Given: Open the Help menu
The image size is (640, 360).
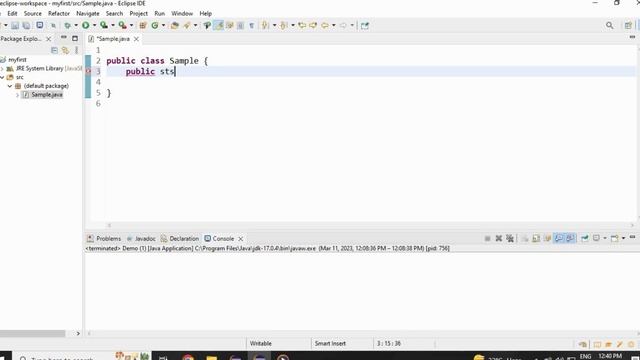Looking at the screenshot, I should pyautogui.click(x=205, y=13).
